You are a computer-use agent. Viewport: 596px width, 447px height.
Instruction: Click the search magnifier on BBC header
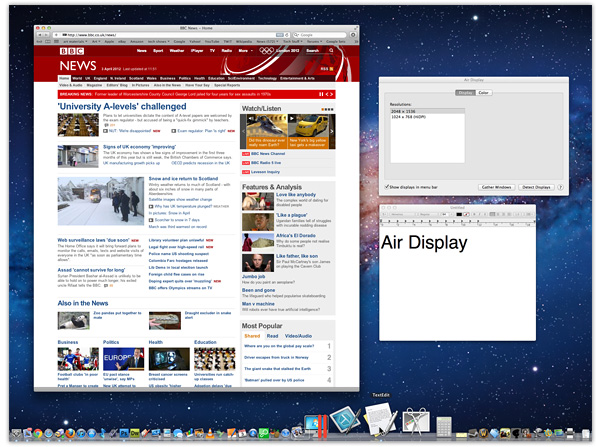[x=331, y=51]
